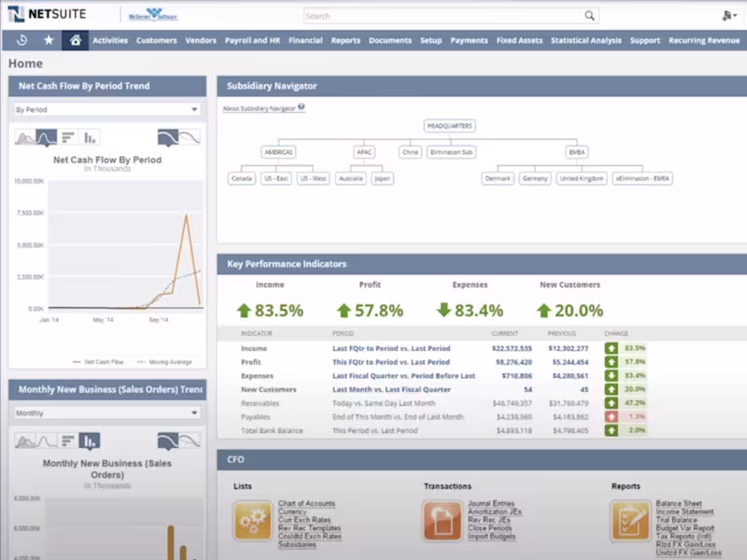Go to the Home house icon
Screen dimensions: 747x560
pos(76,40)
